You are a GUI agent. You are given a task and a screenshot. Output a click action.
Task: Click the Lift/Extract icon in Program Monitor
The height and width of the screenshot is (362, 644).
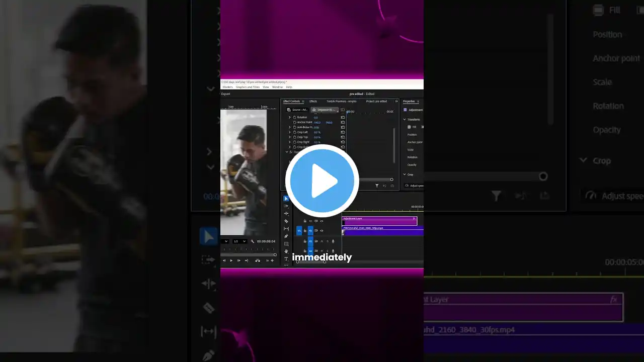(x=258, y=260)
